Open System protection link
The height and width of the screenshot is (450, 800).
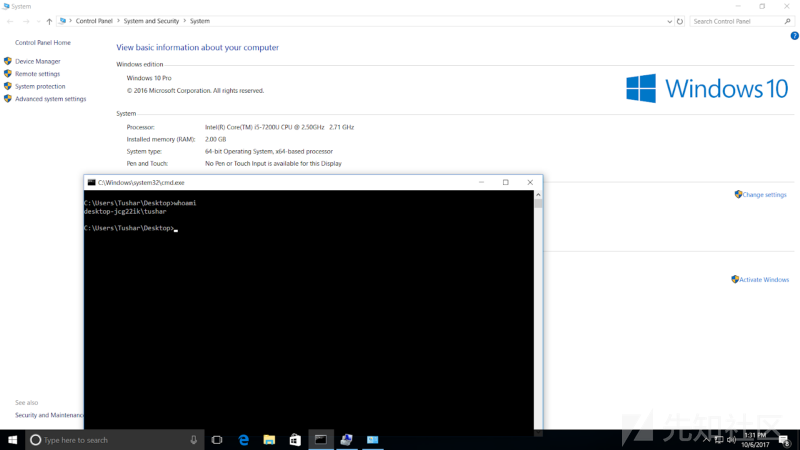[40, 87]
